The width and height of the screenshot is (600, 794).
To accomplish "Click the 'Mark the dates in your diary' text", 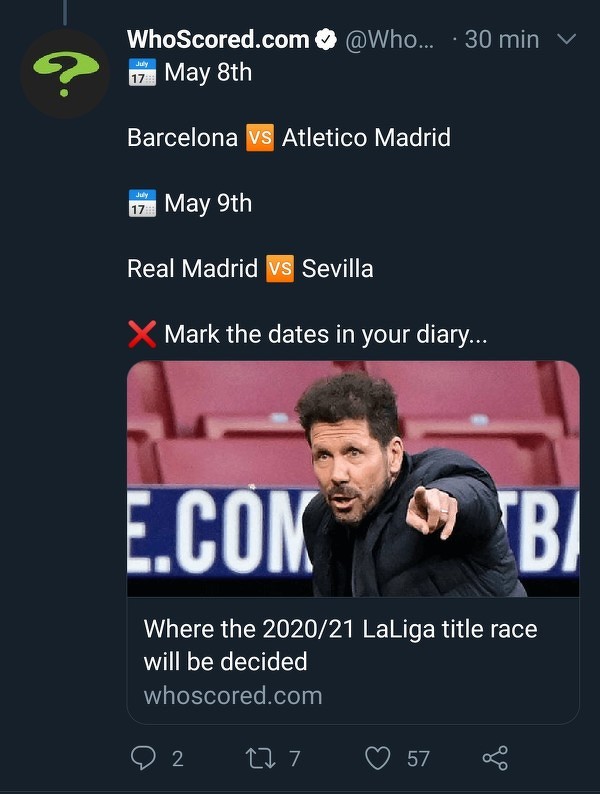I will (x=326, y=334).
